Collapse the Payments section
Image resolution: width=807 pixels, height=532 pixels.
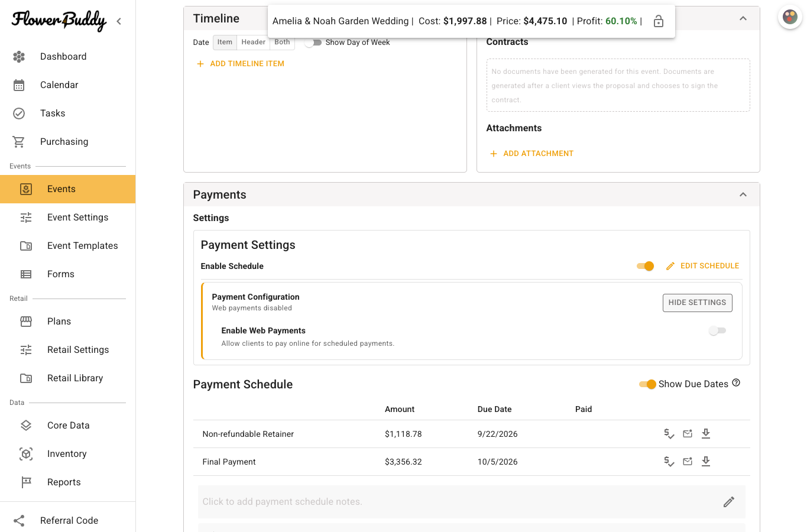[743, 194]
